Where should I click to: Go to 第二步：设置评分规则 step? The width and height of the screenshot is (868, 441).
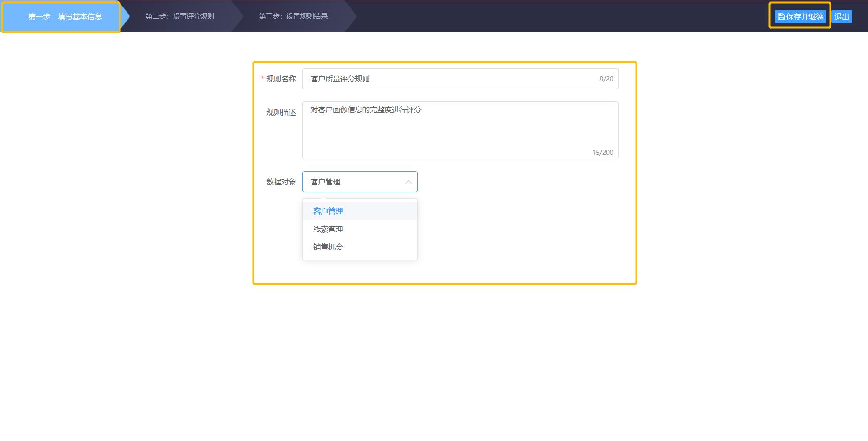tap(180, 16)
